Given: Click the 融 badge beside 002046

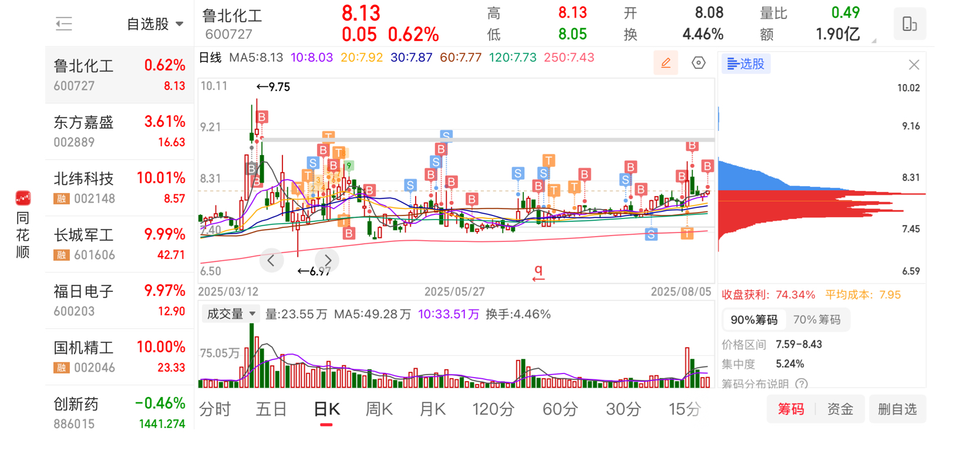Looking at the screenshot, I should 62,368.
